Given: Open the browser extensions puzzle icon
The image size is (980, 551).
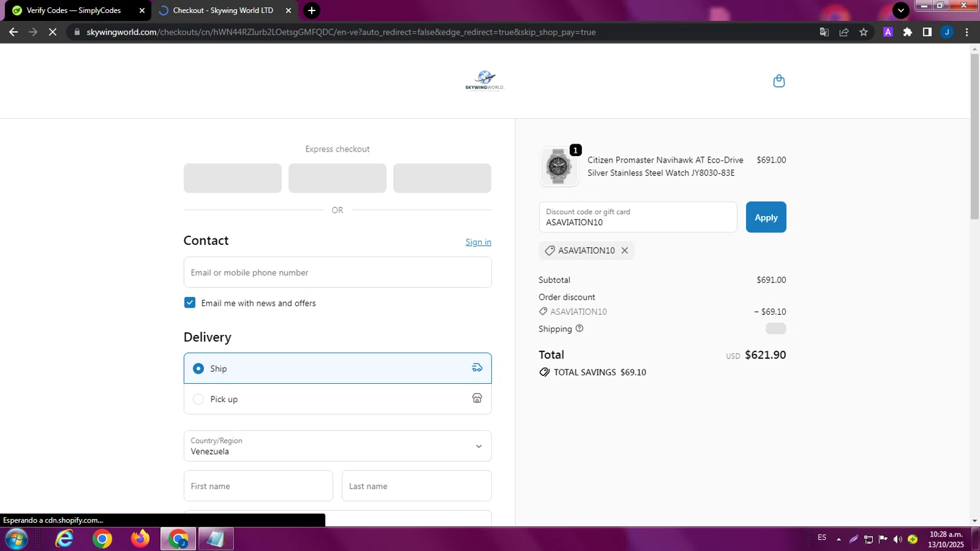Looking at the screenshot, I should 907,32.
